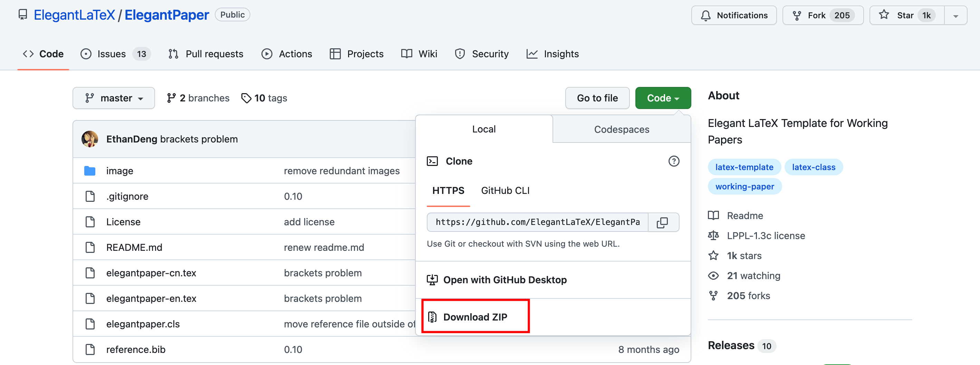The image size is (980, 365).
Task: Switch to the Codespaces tab
Action: point(621,130)
